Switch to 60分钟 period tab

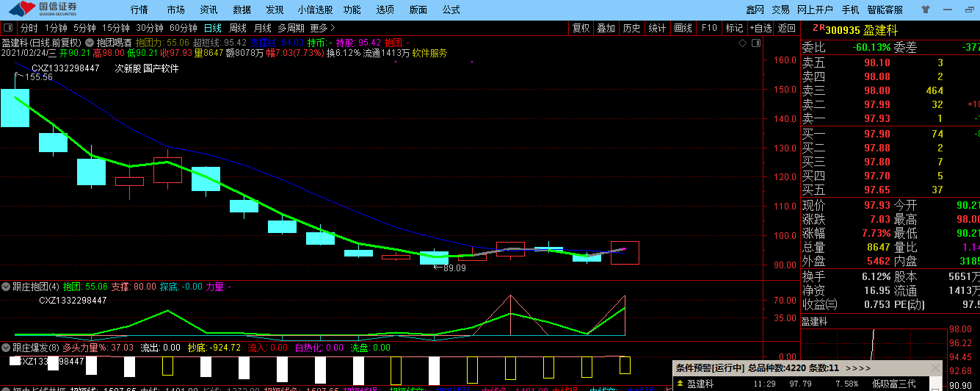184,28
